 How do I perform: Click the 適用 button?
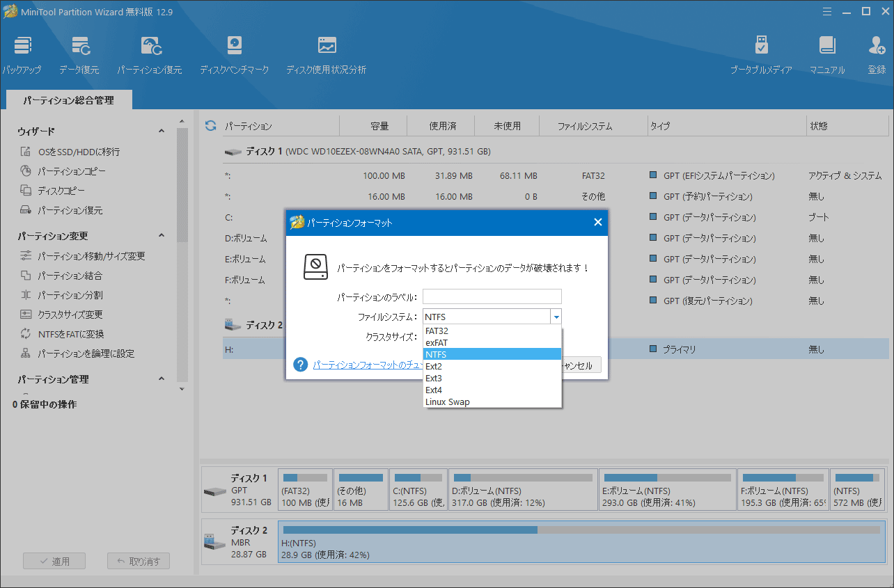click(54, 562)
